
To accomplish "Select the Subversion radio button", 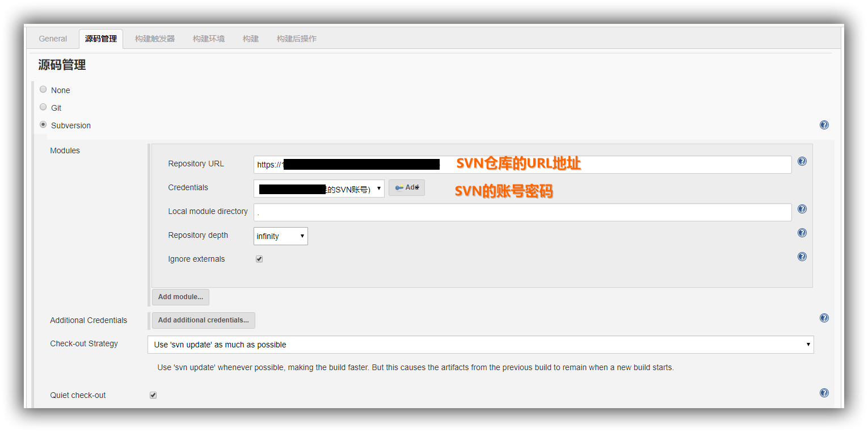I will [x=43, y=125].
